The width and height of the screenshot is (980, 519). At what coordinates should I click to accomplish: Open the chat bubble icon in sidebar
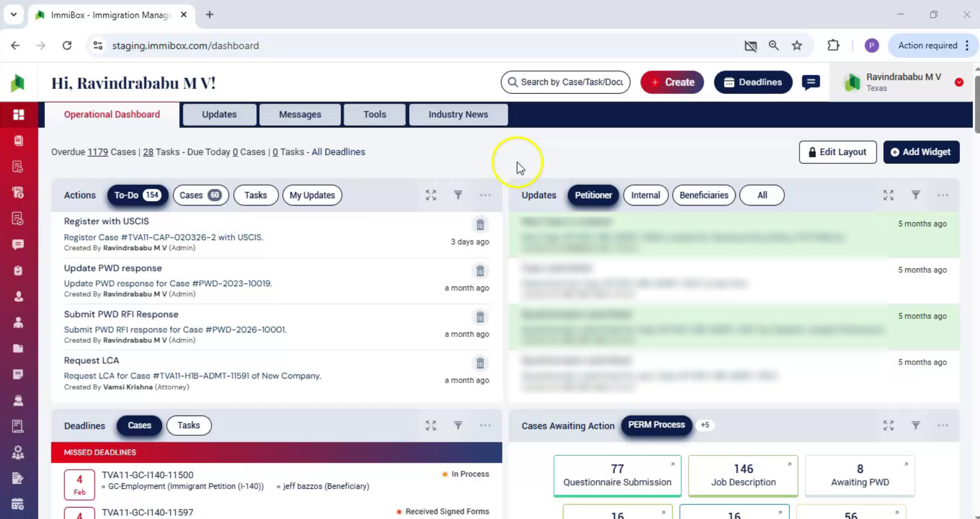click(x=18, y=244)
